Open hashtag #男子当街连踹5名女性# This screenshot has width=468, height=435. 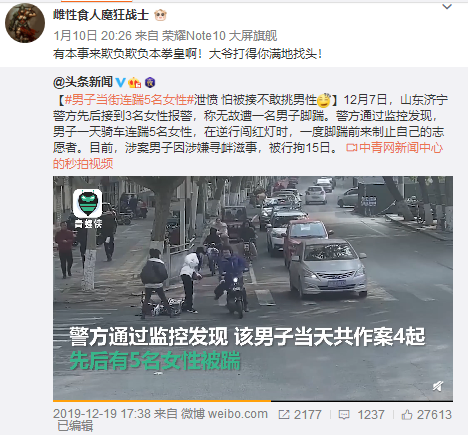point(129,100)
